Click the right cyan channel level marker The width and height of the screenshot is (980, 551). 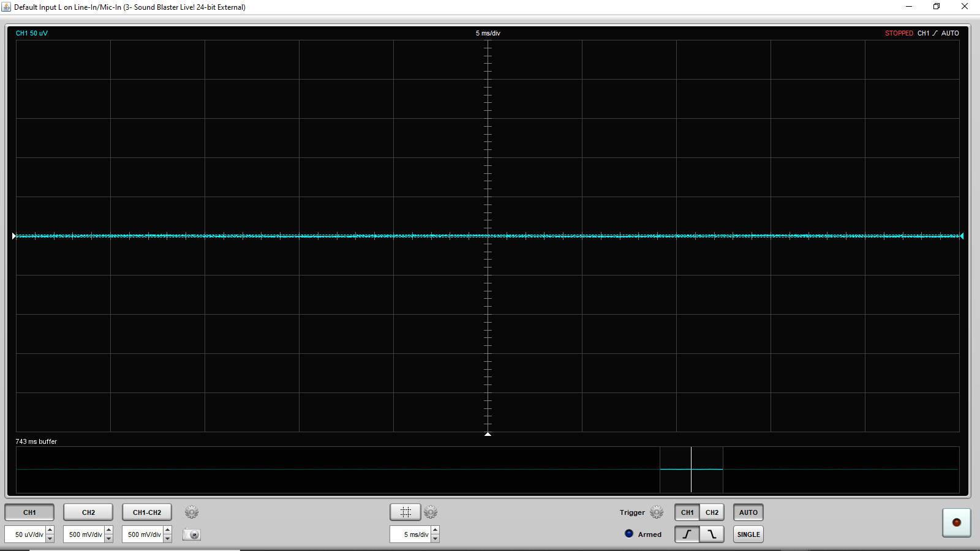point(962,236)
